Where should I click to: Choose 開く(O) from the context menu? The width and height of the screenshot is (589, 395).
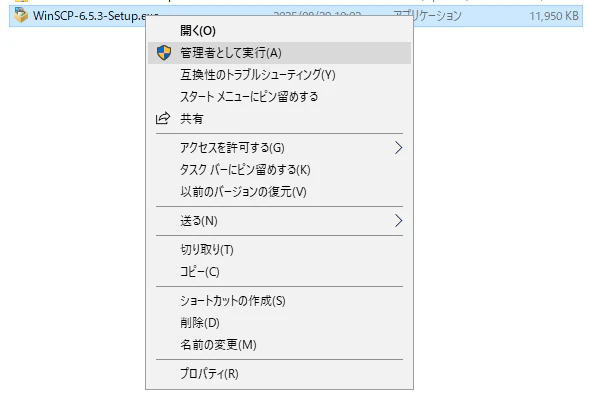[x=279, y=31]
